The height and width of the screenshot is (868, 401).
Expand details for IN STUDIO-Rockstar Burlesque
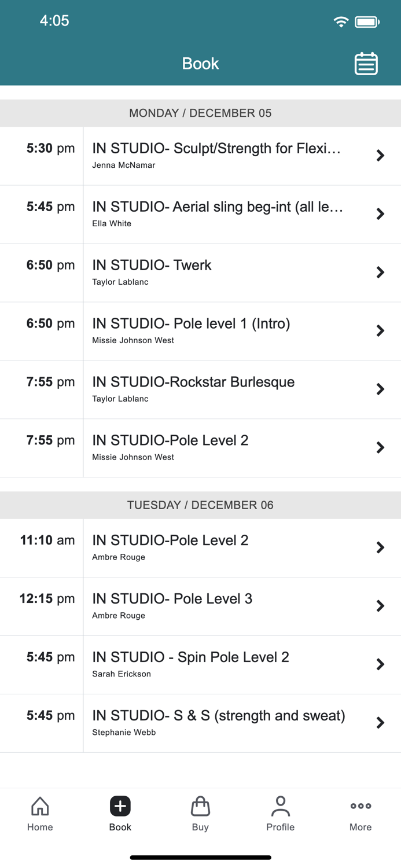381,389
